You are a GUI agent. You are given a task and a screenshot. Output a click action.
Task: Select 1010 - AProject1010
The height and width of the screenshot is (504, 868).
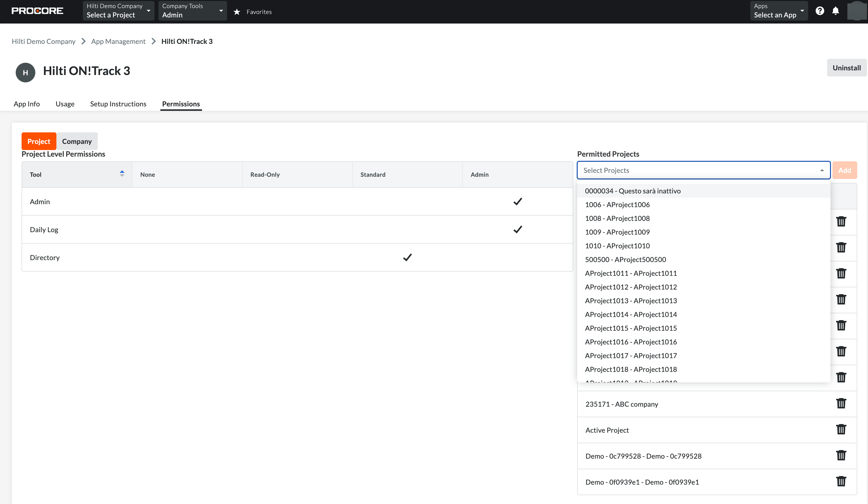[704, 246]
